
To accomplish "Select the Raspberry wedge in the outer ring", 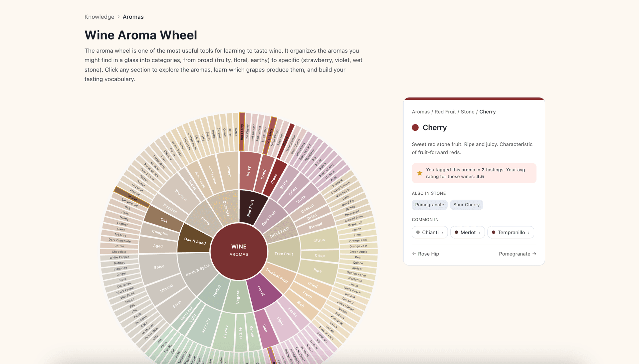I will click(x=242, y=131).
